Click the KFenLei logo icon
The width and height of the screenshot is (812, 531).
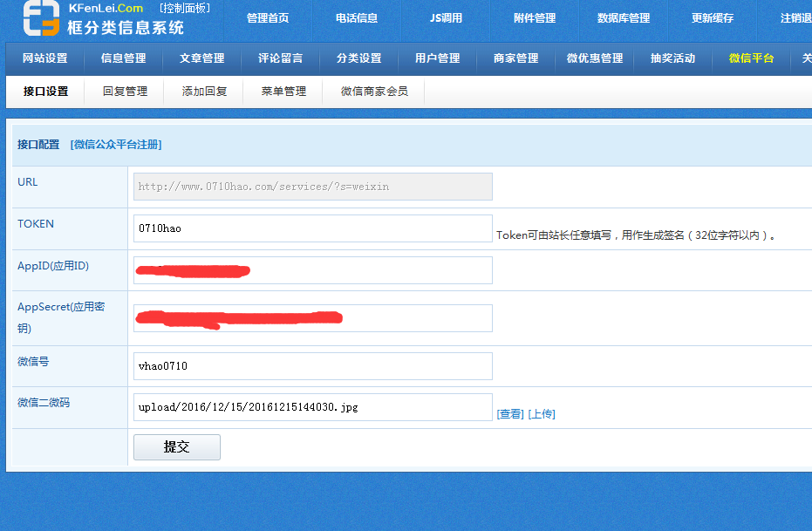(x=41, y=18)
